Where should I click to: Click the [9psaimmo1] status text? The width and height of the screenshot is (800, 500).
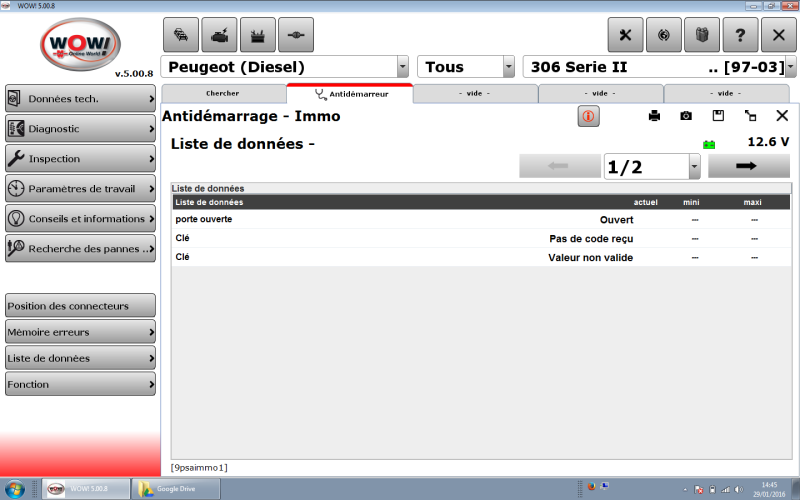point(199,467)
